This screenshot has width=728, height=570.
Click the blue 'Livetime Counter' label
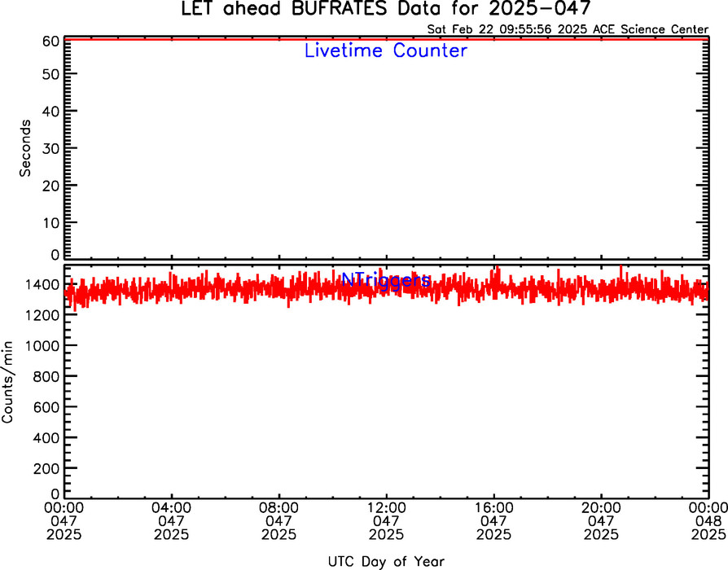point(385,50)
